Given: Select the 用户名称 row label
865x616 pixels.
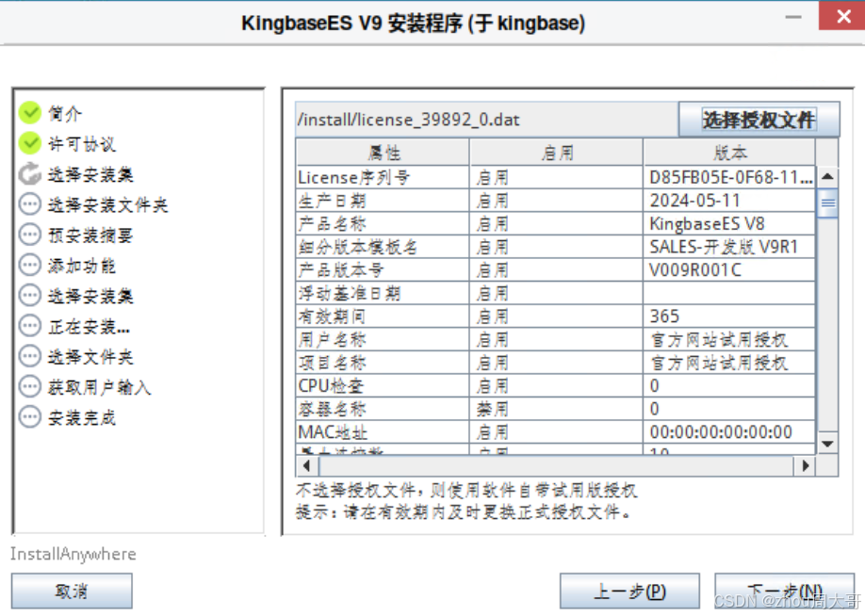Looking at the screenshot, I should pos(332,340).
